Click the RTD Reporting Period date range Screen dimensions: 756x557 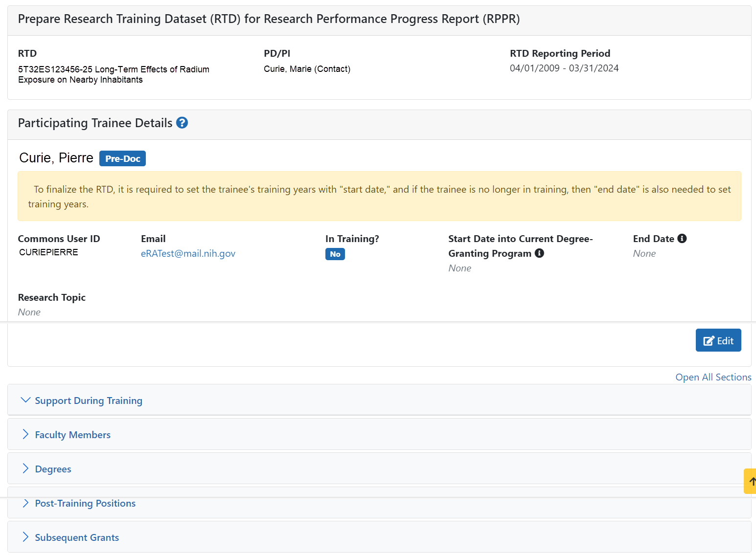pyautogui.click(x=564, y=68)
